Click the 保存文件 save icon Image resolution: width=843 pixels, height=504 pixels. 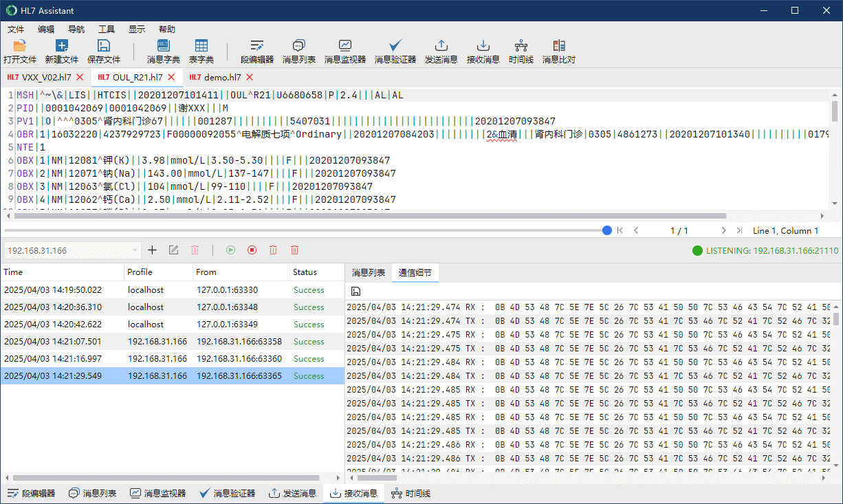click(x=103, y=52)
